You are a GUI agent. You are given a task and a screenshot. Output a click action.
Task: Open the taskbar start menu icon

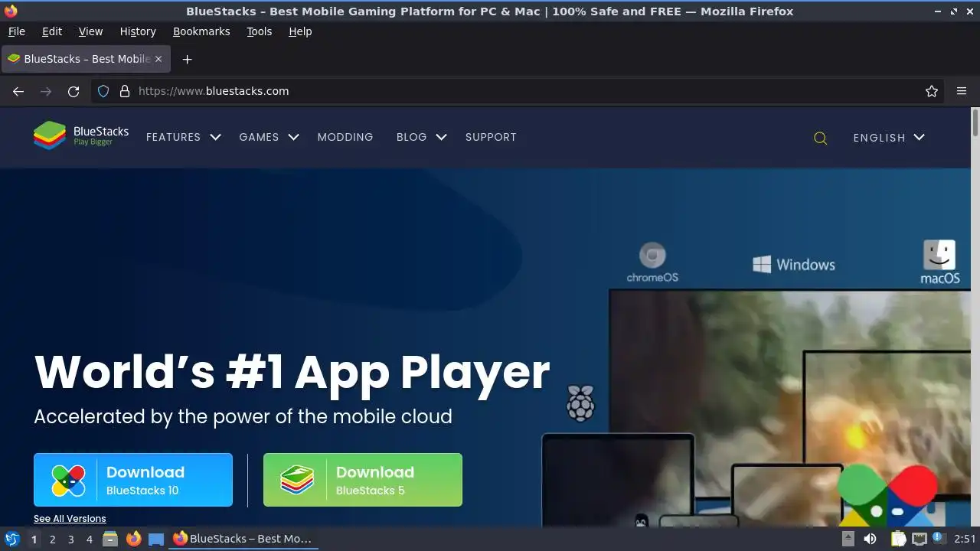[x=12, y=539]
